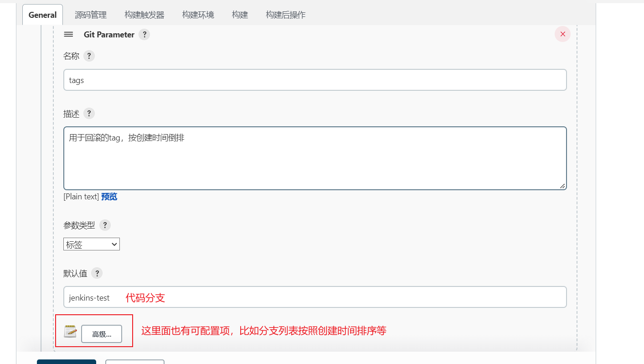Click the [Plain text] label
Screen dimensions: 644x364
click(x=81, y=197)
